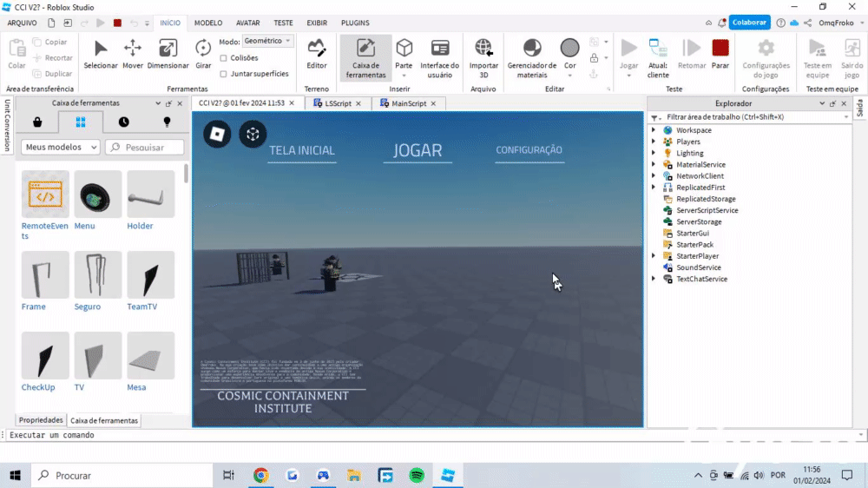Open the terrain Editor
This screenshot has width=868, height=488.
click(317, 55)
